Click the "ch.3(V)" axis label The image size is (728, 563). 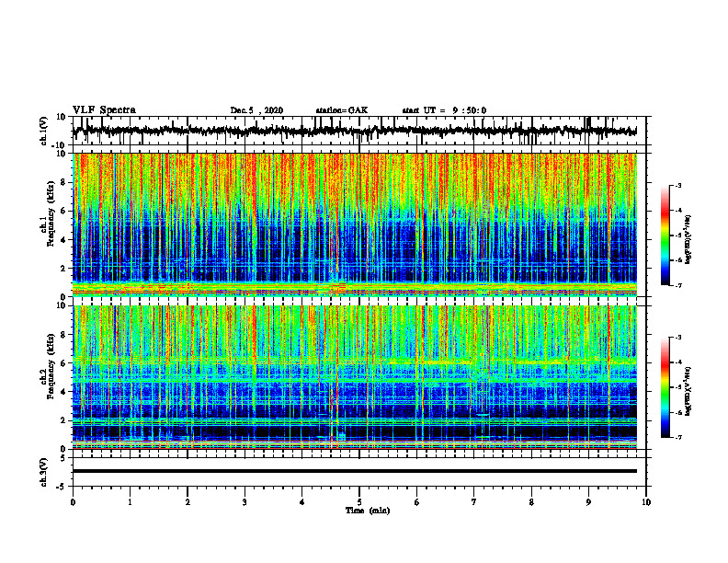(44, 472)
